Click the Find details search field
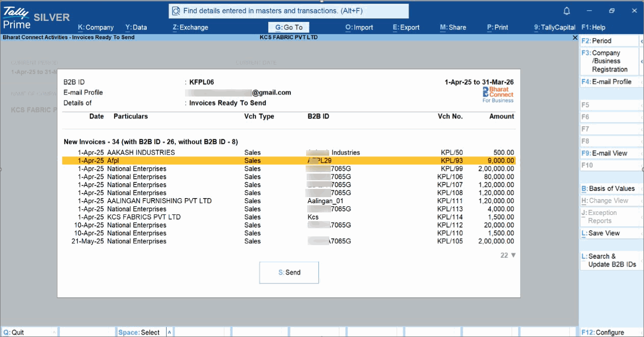 pos(289,11)
